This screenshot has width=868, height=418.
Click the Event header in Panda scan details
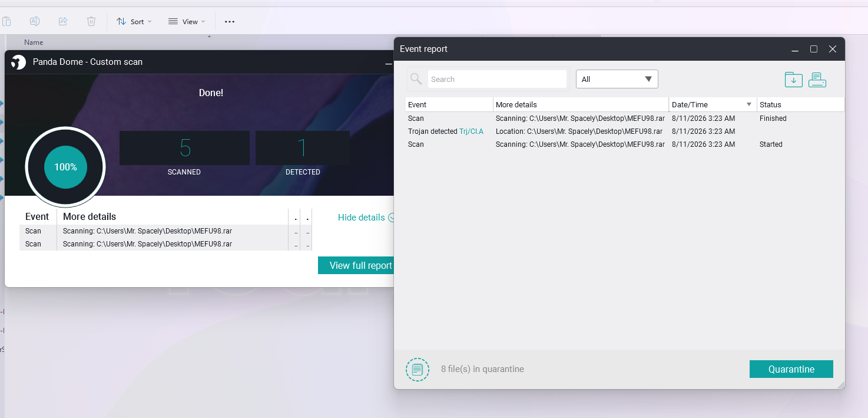(x=37, y=216)
